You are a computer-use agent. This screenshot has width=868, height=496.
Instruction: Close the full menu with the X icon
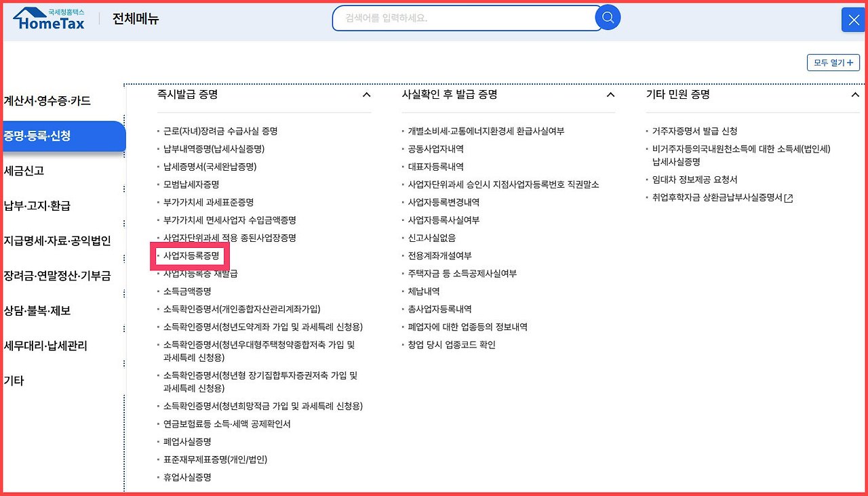[x=852, y=20]
